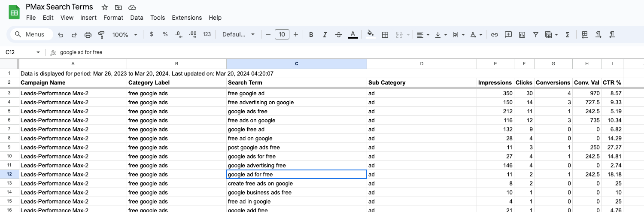Toggle strikethrough formatting
644x212 pixels.
point(339,35)
